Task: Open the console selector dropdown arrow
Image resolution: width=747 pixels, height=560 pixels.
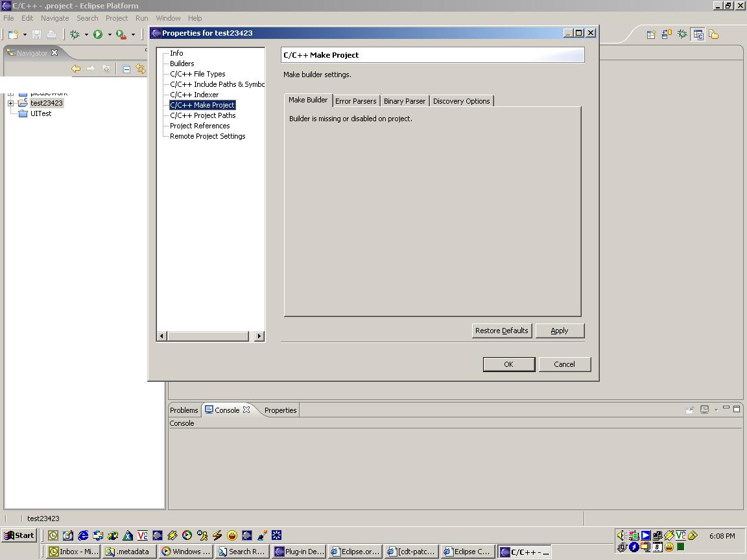Action: (716, 410)
